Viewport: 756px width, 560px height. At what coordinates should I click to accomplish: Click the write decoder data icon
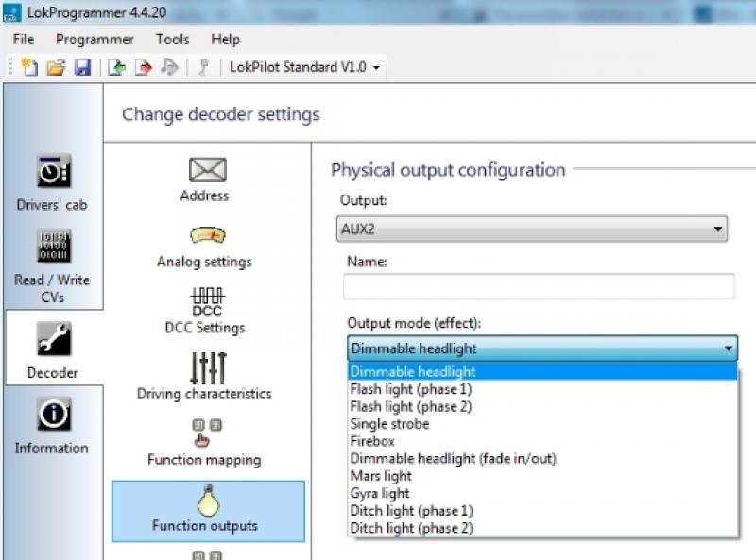click(x=144, y=67)
